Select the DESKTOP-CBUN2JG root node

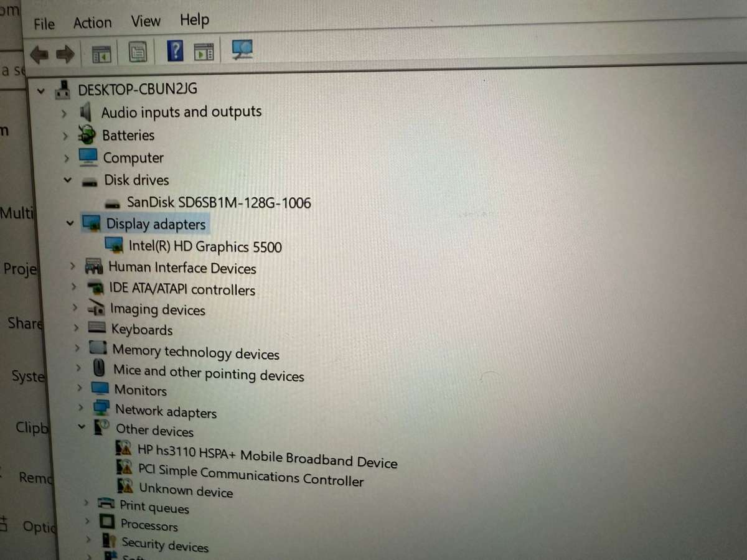point(138,88)
